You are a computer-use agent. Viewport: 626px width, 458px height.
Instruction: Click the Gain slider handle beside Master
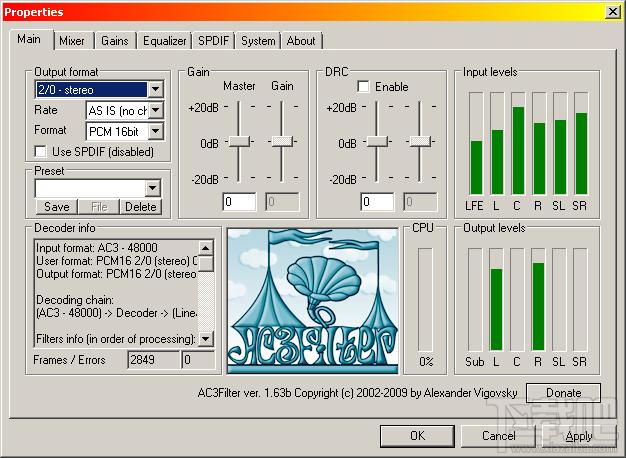pos(282,141)
